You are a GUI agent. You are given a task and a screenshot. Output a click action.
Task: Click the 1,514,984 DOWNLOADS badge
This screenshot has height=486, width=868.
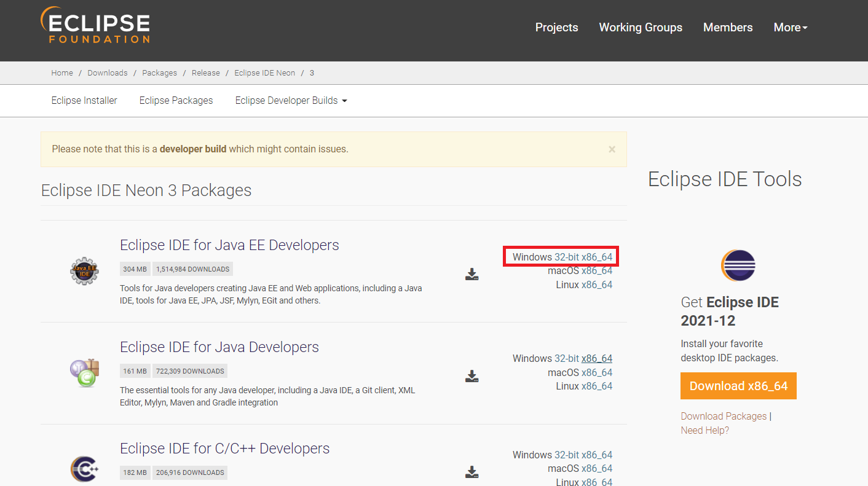(x=192, y=269)
